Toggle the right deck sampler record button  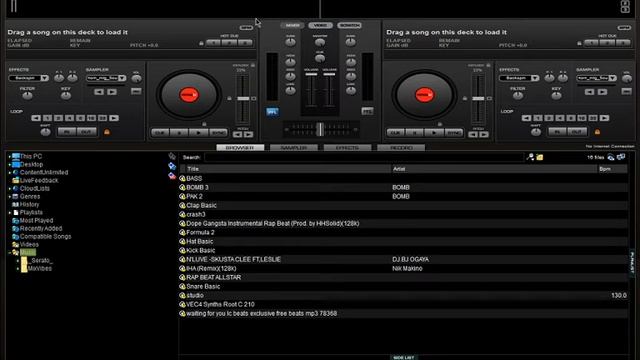pos(627,91)
